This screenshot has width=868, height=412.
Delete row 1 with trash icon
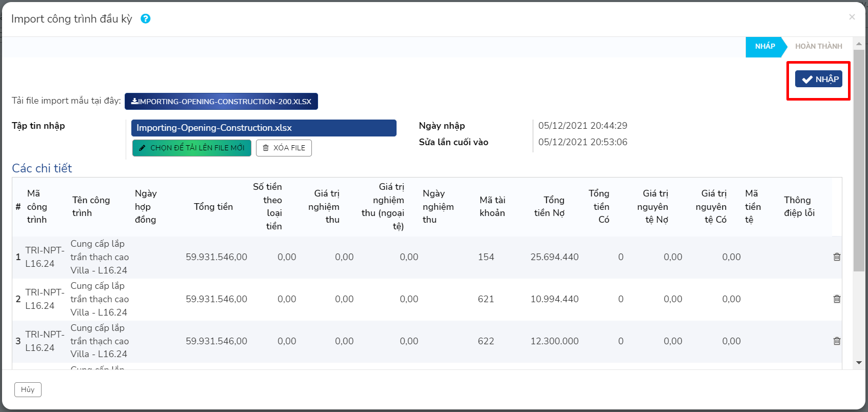[x=837, y=257]
